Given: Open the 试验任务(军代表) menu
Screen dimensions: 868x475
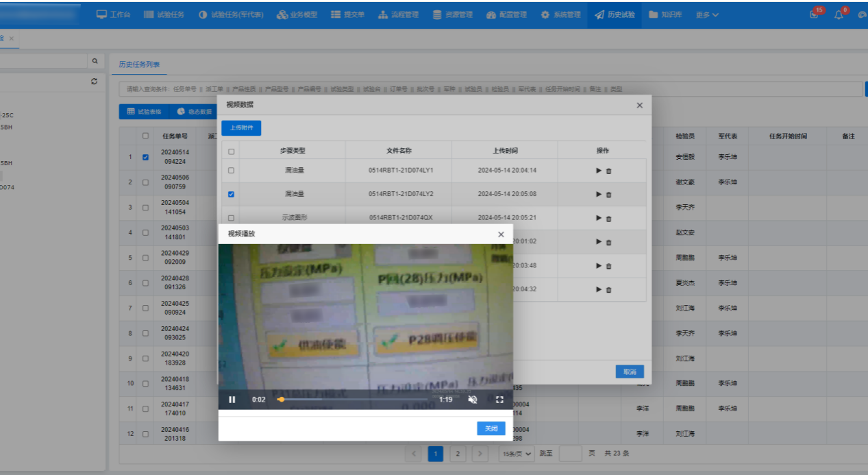Looking at the screenshot, I should coord(232,14).
